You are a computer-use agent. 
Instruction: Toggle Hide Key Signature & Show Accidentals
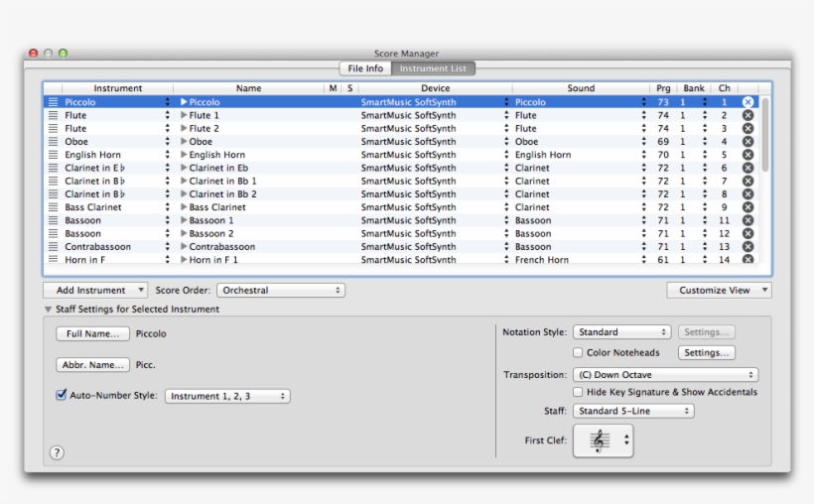pyautogui.click(x=578, y=392)
